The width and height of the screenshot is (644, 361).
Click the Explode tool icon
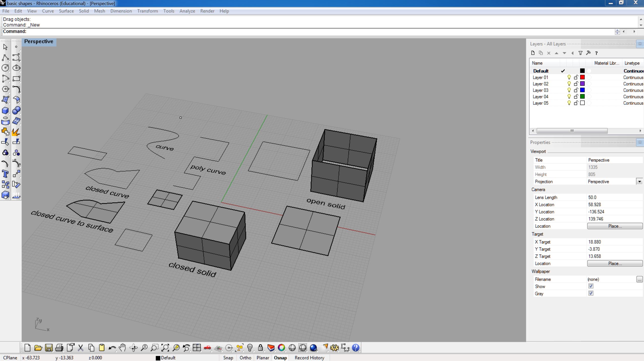[x=16, y=132]
